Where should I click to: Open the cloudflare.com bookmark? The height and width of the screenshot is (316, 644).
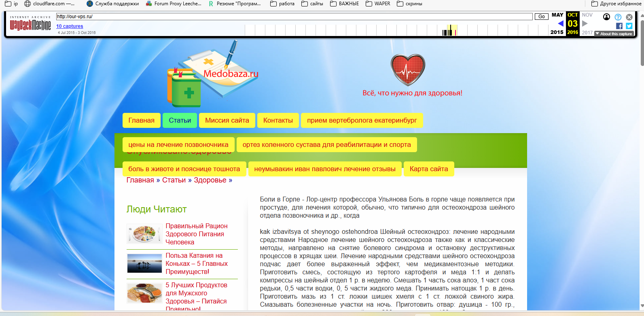pos(49,4)
